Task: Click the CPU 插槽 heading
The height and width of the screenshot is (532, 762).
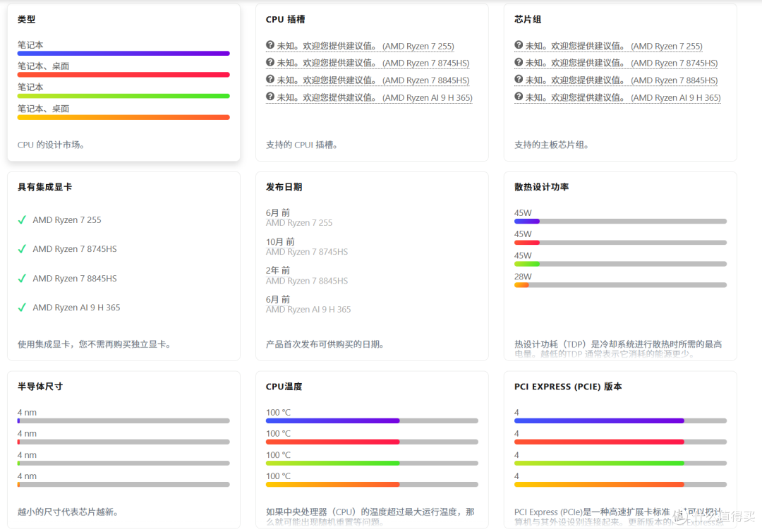Action: [x=285, y=20]
